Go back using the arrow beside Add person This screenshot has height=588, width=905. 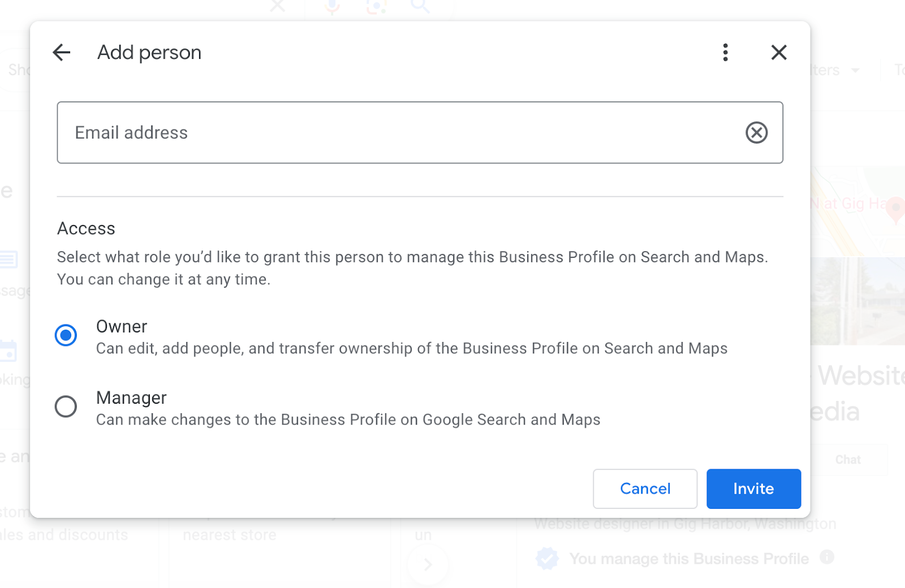[62, 53]
